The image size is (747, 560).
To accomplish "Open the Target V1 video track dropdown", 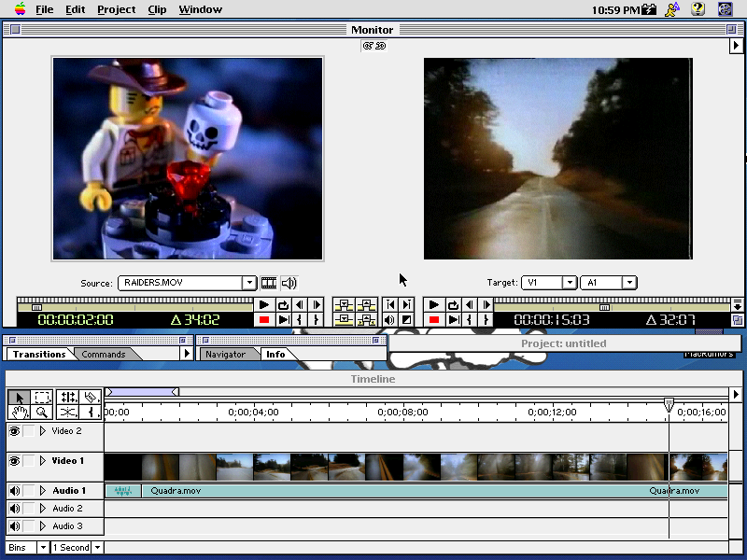I will click(x=549, y=283).
